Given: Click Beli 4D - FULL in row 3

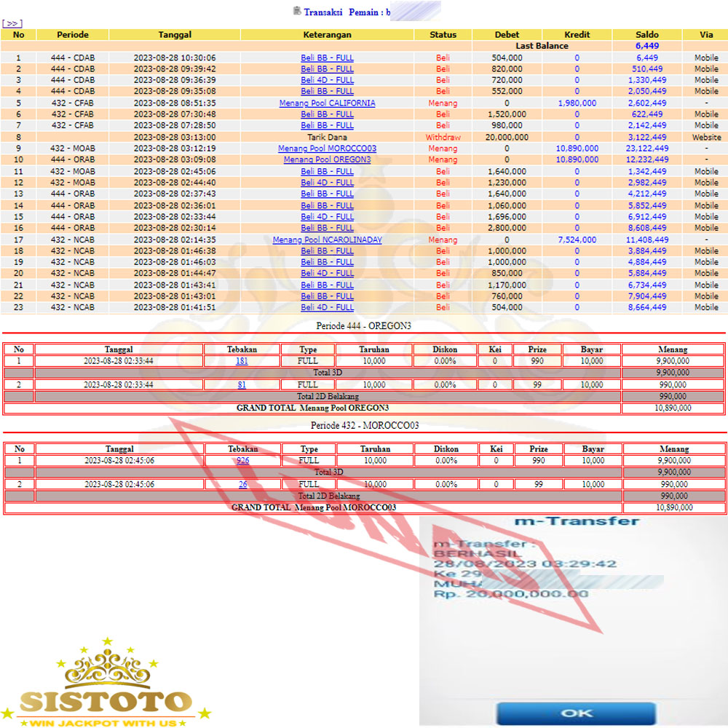Looking at the screenshot, I should point(327,80).
